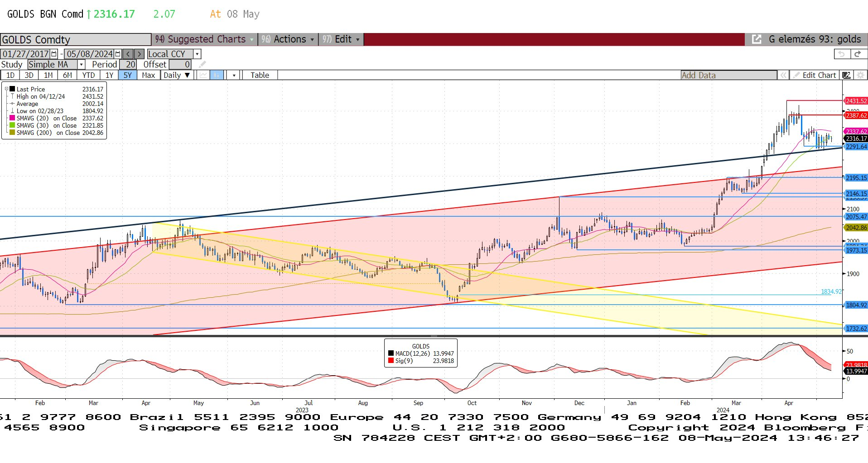The width and height of the screenshot is (868, 463).
Task: Open the Daily periodicity dropdown
Action: [x=177, y=75]
